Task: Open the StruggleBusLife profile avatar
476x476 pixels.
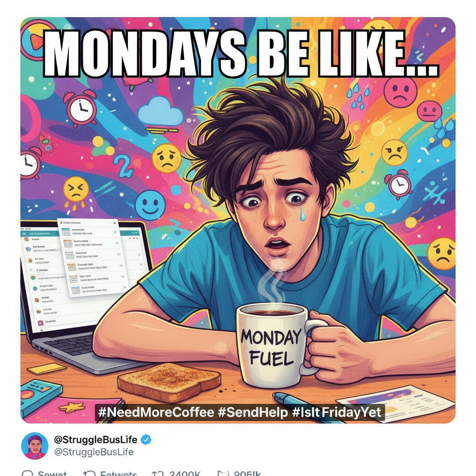Action: 34,446
